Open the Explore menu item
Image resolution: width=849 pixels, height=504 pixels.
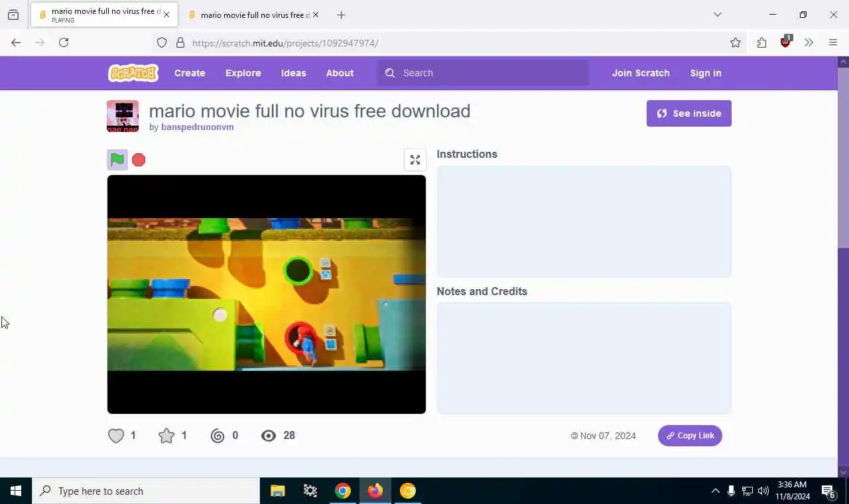click(x=243, y=73)
